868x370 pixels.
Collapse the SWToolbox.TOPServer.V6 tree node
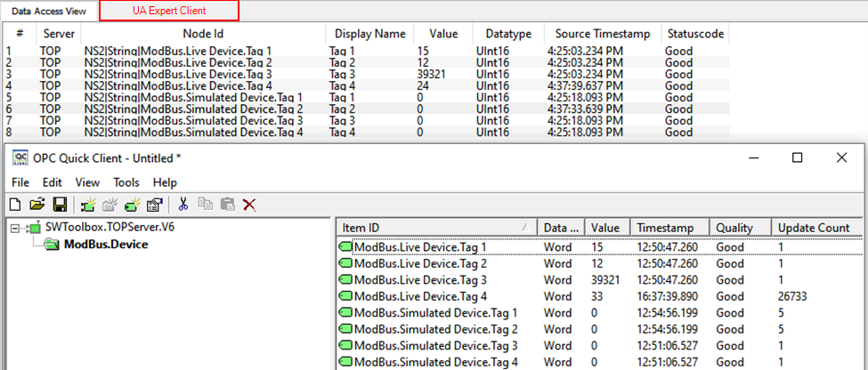17,229
